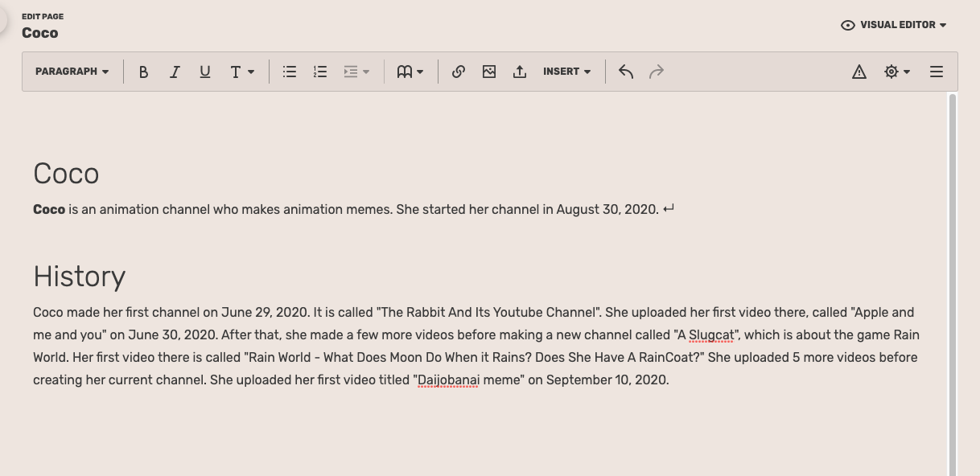Toggle bold formatting
The image size is (980, 476).
coord(144,72)
